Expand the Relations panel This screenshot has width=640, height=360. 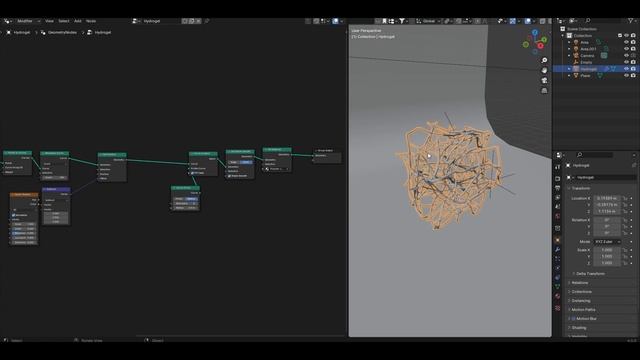pyautogui.click(x=579, y=282)
